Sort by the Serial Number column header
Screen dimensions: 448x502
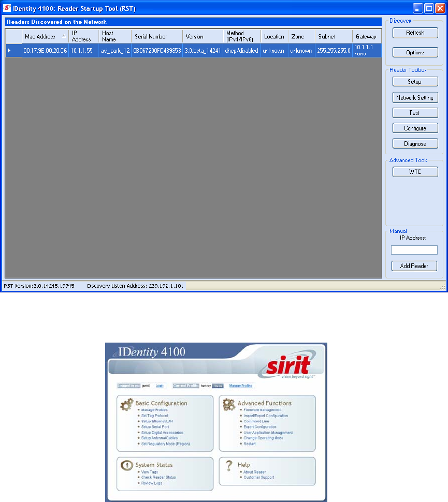pos(157,36)
